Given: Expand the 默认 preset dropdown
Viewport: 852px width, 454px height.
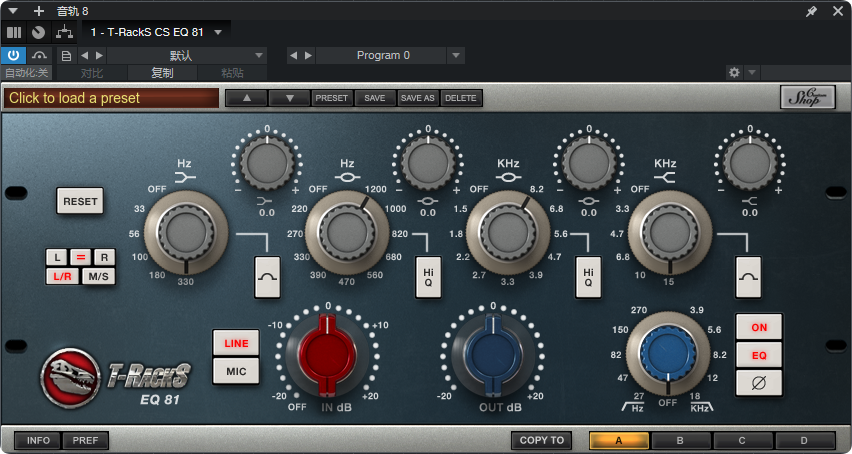Looking at the screenshot, I should coord(259,55).
